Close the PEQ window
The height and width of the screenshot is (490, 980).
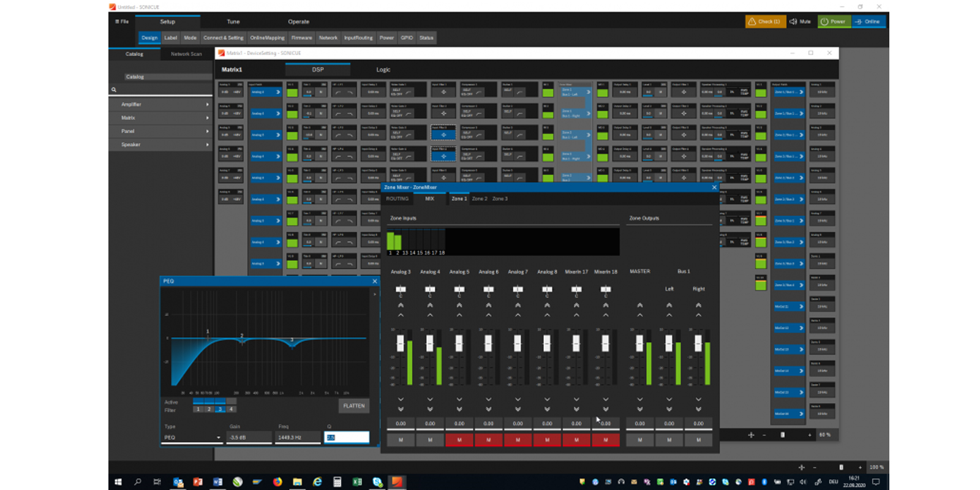pos(375,281)
